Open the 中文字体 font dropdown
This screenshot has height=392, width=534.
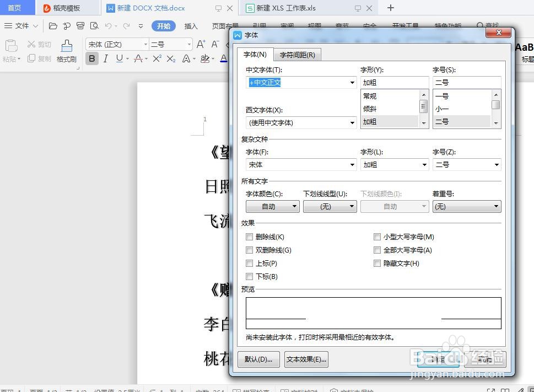pyautogui.click(x=352, y=82)
